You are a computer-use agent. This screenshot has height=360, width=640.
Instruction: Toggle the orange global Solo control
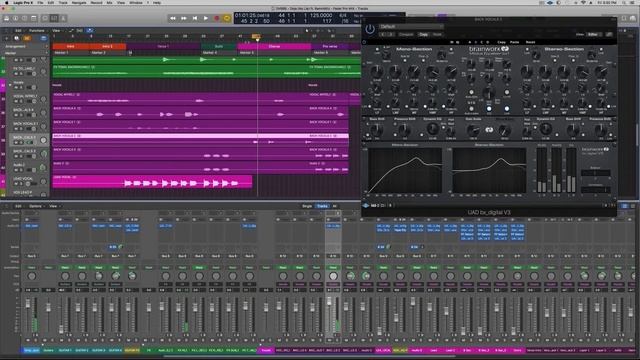[x=27, y=38]
